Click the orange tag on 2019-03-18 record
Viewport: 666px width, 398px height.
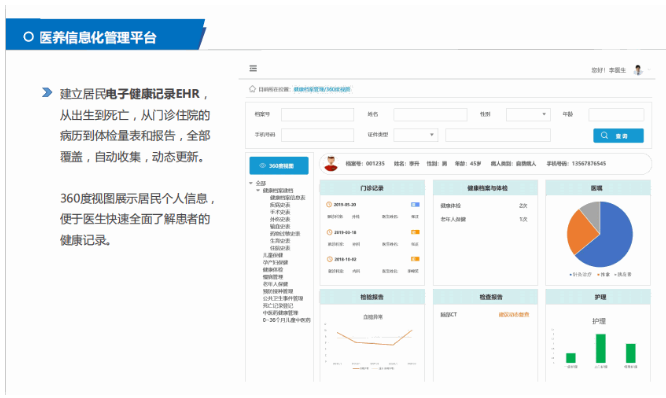(x=415, y=232)
